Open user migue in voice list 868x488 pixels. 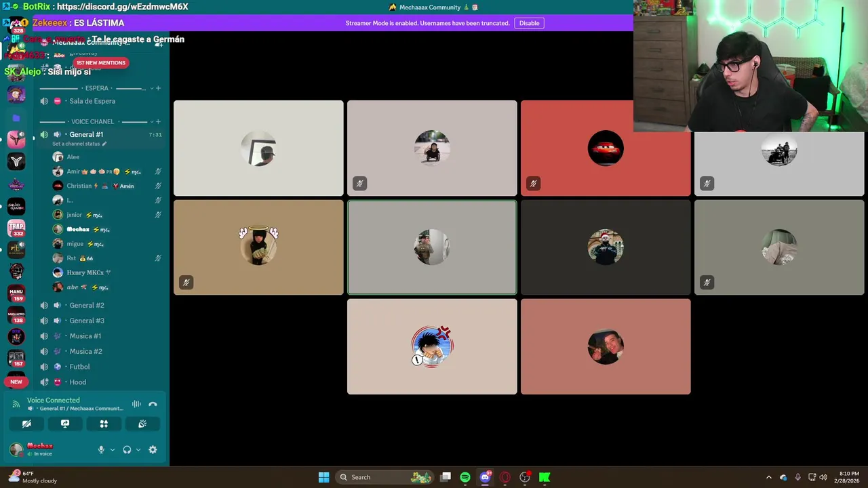point(107,244)
